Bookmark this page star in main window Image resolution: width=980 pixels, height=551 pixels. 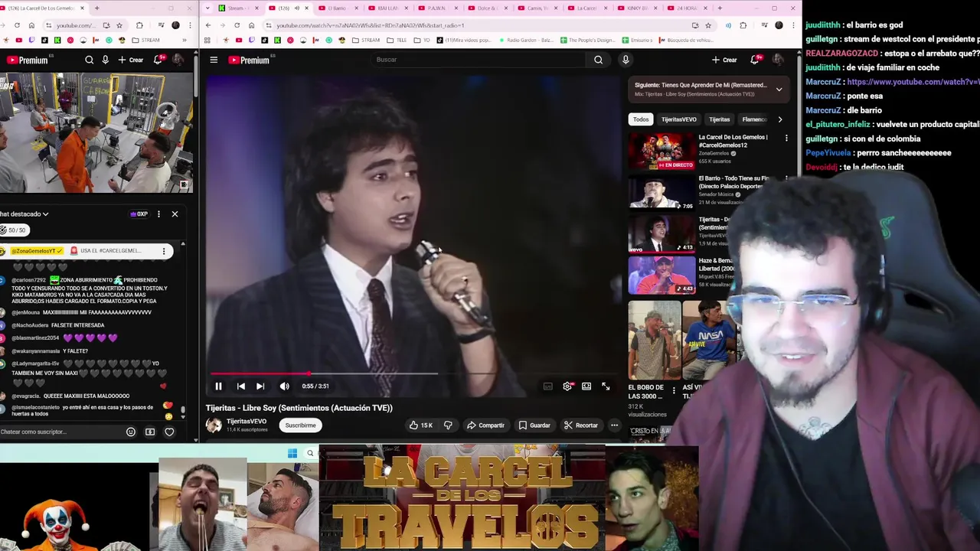point(708,25)
